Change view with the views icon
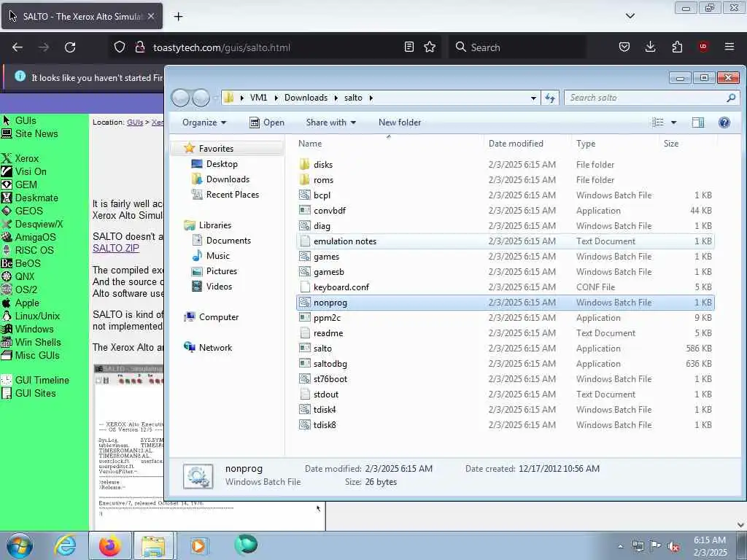This screenshot has height=560, width=747. [658, 122]
